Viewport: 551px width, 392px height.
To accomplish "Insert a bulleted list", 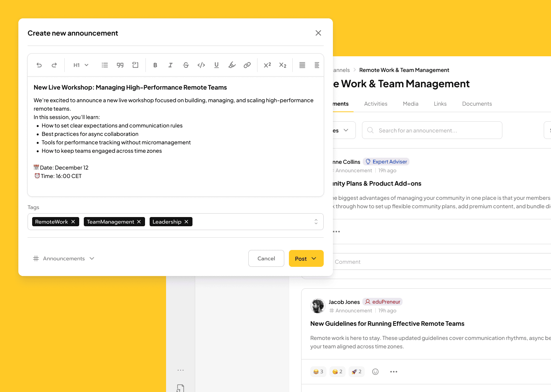I will [105, 65].
